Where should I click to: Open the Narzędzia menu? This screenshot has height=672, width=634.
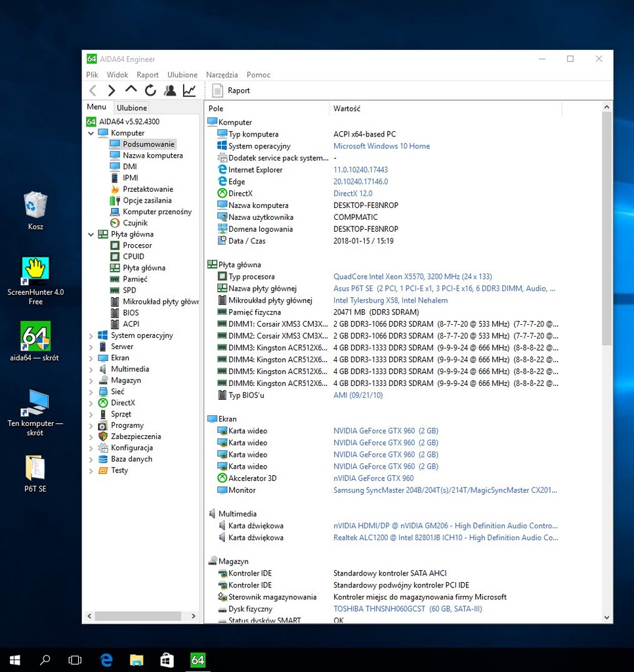click(x=222, y=75)
